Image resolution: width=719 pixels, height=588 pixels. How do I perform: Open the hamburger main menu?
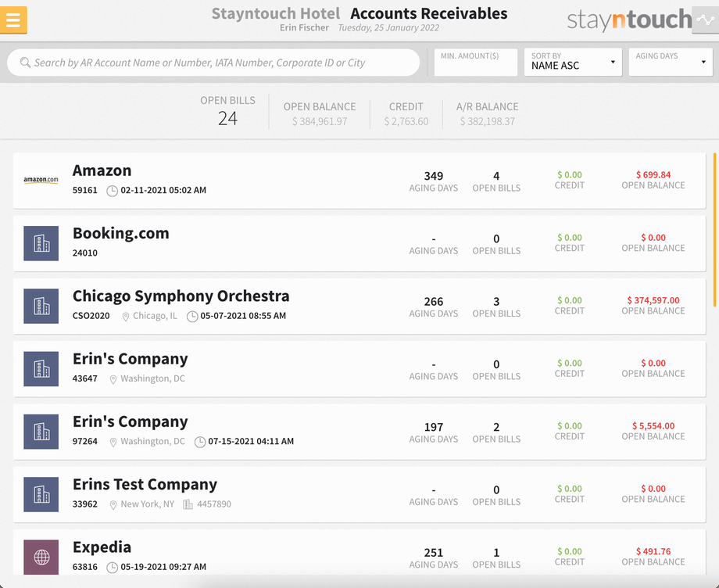[x=13, y=20]
